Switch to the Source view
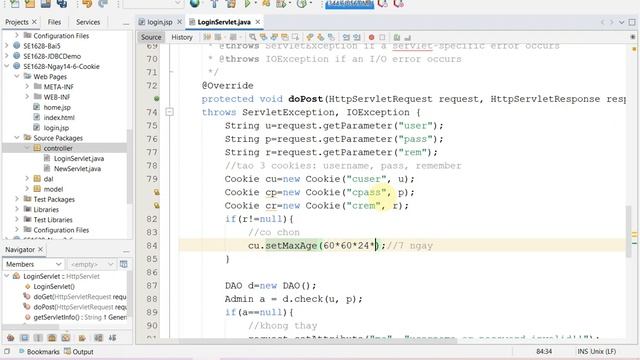Viewport: 640px width, 360px height. coord(151,37)
